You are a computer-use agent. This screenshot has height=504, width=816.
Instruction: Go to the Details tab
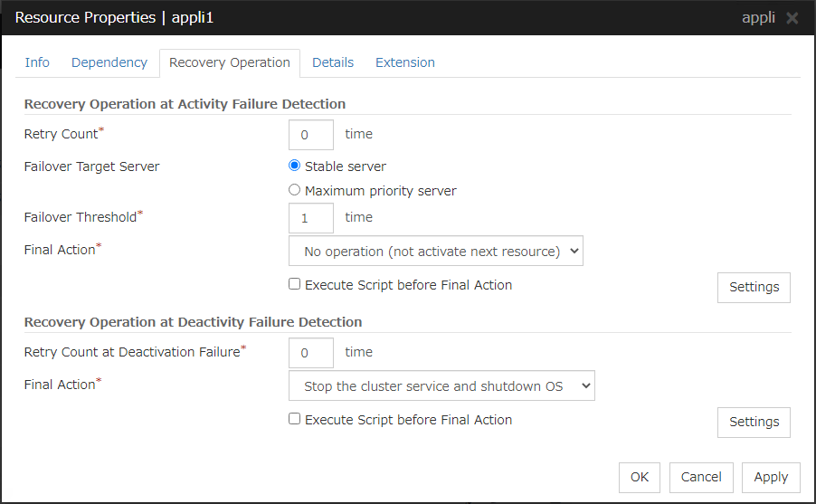click(x=333, y=62)
